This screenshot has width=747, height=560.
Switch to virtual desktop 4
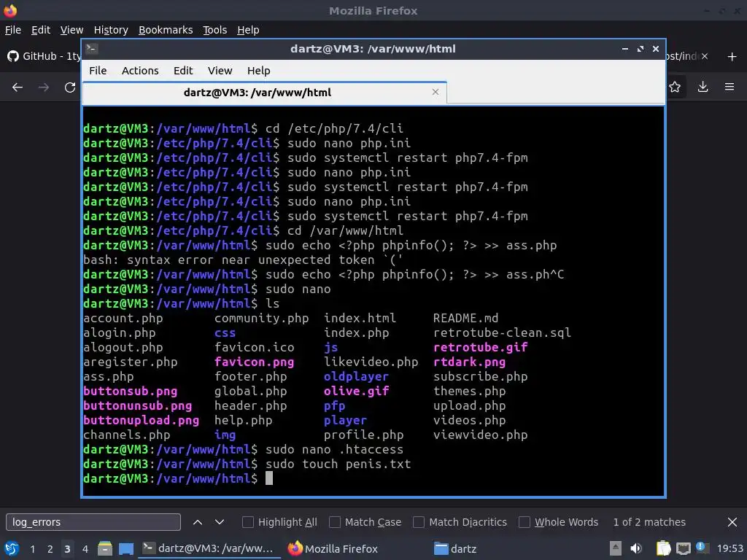pyautogui.click(x=85, y=549)
